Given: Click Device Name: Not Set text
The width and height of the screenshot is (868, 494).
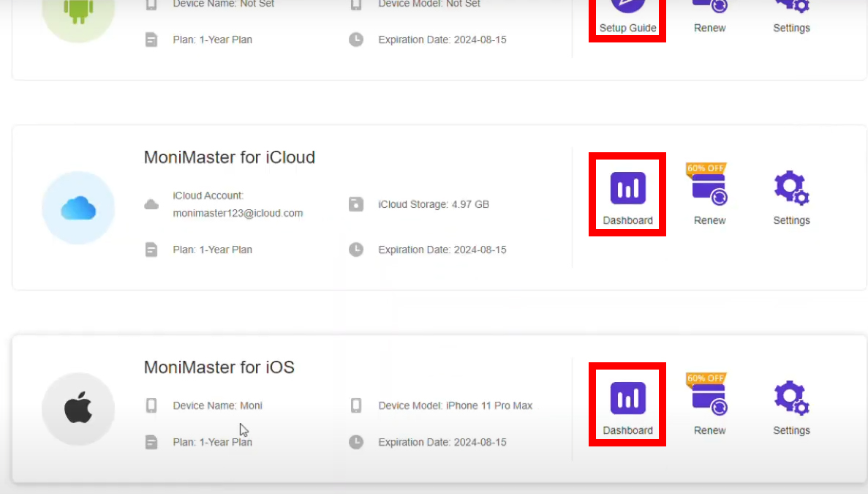Looking at the screenshot, I should click(x=224, y=4).
